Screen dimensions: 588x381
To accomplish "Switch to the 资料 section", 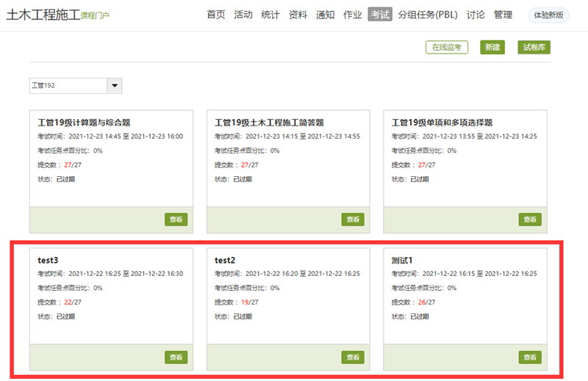I will click(x=298, y=15).
